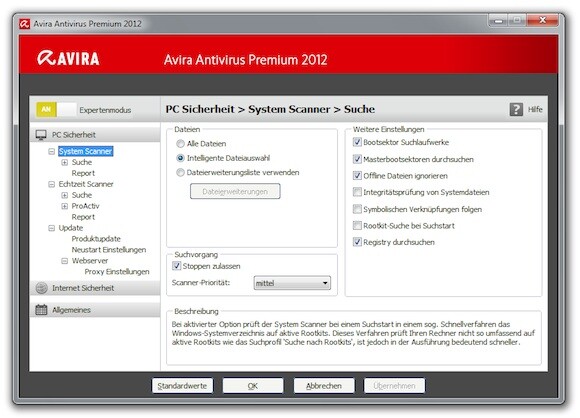Click the Abbrechen button
This screenshot has width=580, height=418.
click(324, 386)
